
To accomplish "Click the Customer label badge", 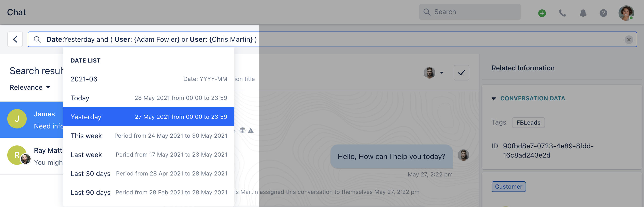I will [x=509, y=187].
